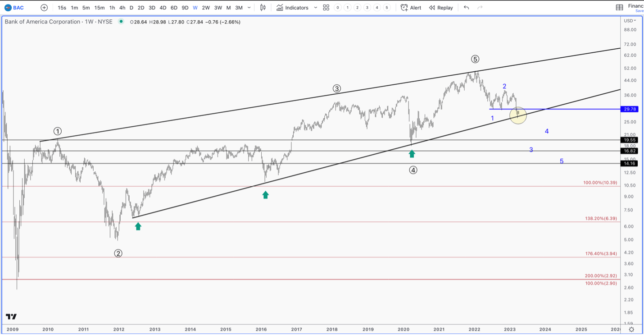Image resolution: width=644 pixels, height=336 pixels.
Task: Select the circled wave 5 label
Action: [x=475, y=59]
